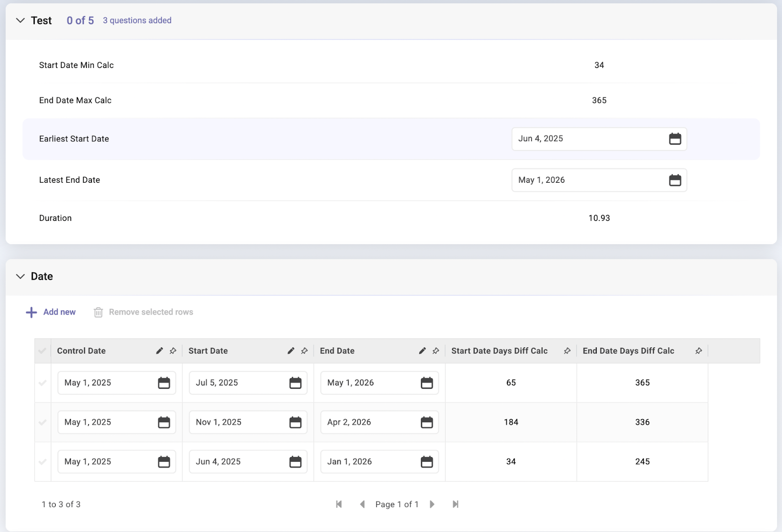Viewport: 782px width, 532px height.
Task: Select the row with Start Date Nov 1, 2025
Action: [43, 422]
